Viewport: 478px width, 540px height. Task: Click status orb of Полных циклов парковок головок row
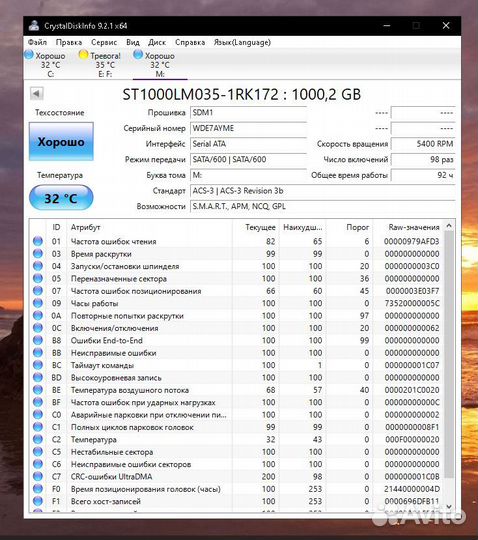pyautogui.click(x=38, y=427)
